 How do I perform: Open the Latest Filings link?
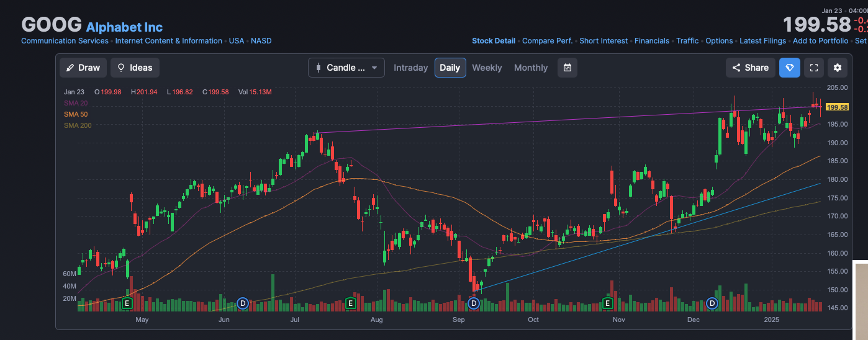[x=762, y=41]
